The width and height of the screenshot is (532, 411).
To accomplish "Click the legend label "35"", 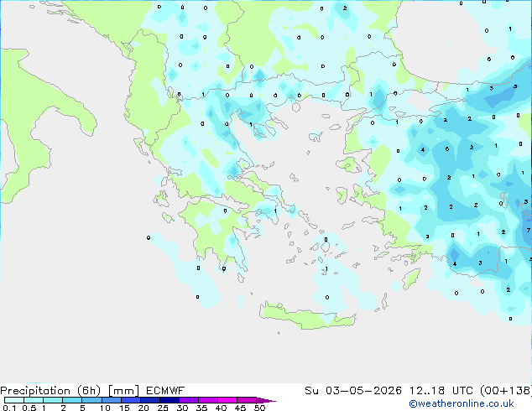I will point(201,408).
